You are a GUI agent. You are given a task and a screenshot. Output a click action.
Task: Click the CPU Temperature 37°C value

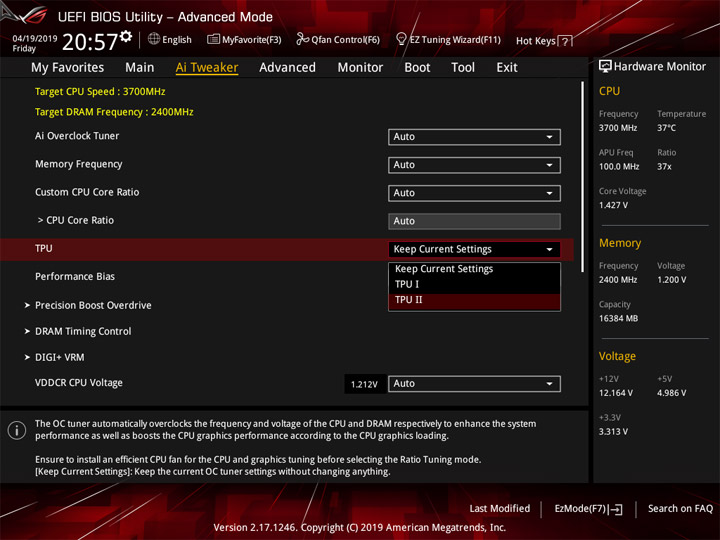click(x=666, y=128)
